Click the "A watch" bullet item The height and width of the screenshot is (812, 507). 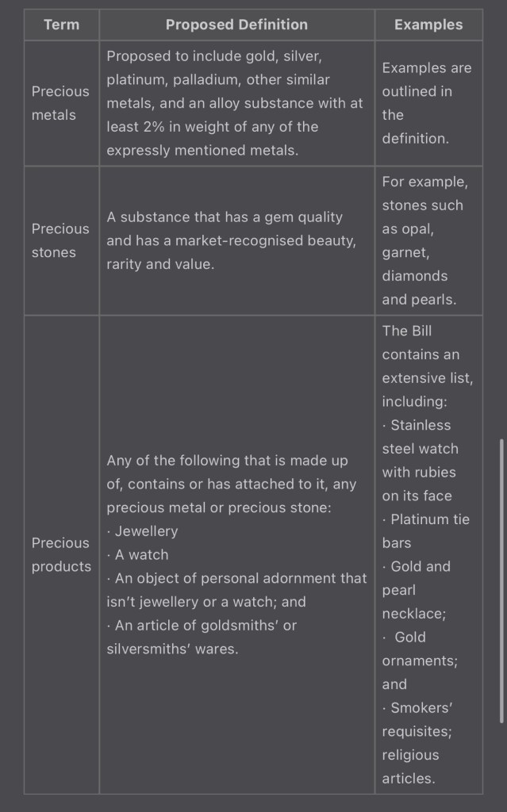point(141,555)
